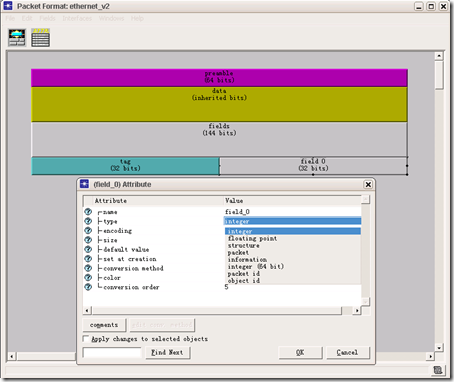This screenshot has height=382, width=454.
Task: Choose information from the type list
Action: [x=293, y=259]
